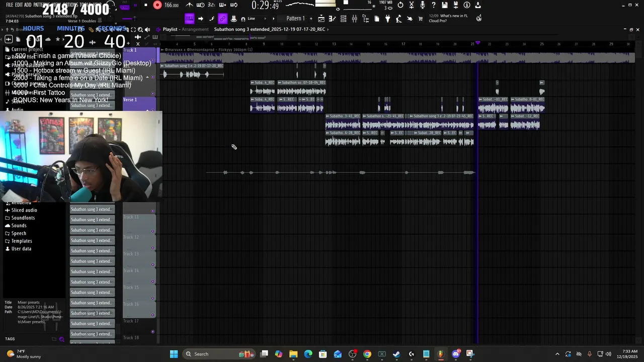Click plus button next to Pattern 1
Screen dimensions: 644x362
pyautogui.click(x=310, y=19)
